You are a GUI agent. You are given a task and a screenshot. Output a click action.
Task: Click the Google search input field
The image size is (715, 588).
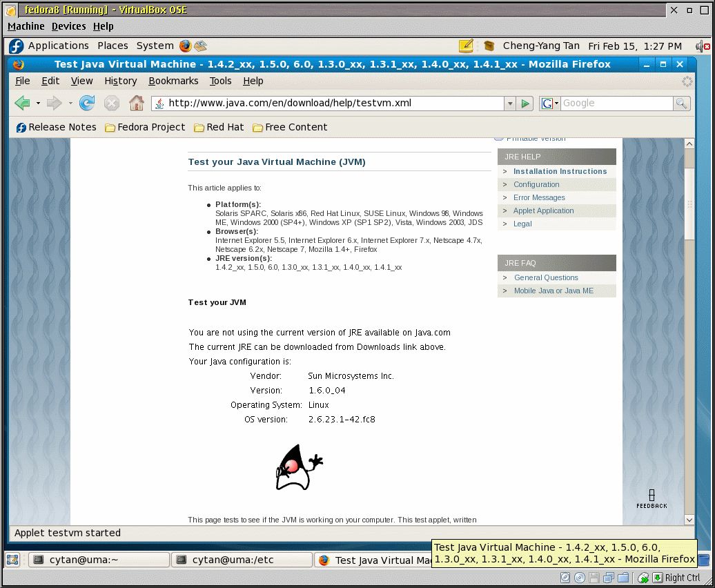tap(617, 103)
